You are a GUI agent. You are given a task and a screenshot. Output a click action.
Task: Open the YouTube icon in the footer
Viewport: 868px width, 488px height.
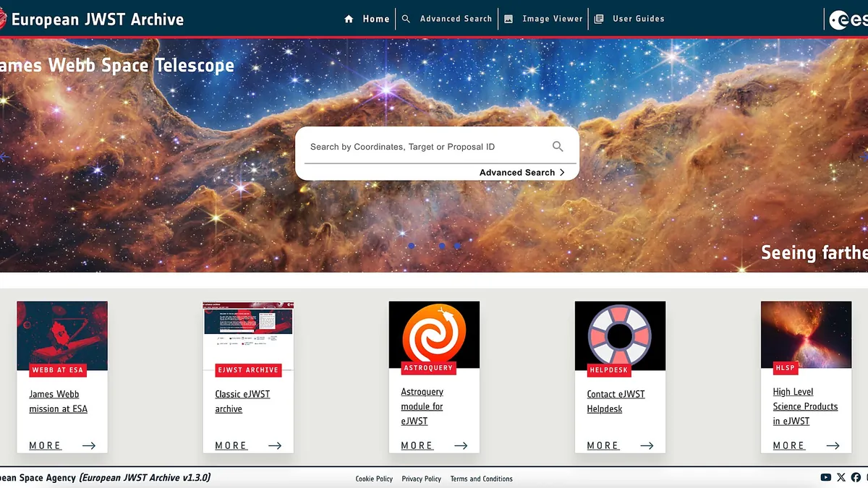tap(826, 477)
